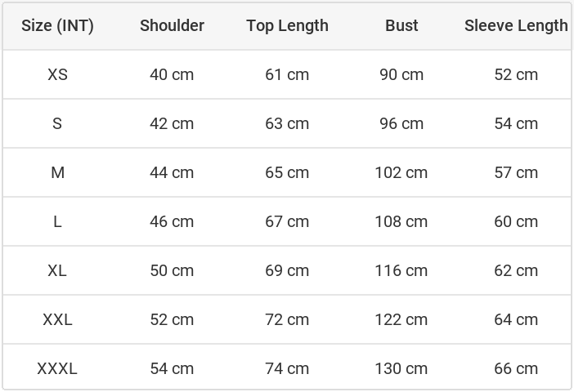Click the Size (INT) column header
The width and height of the screenshot is (574, 392).
coord(57,25)
